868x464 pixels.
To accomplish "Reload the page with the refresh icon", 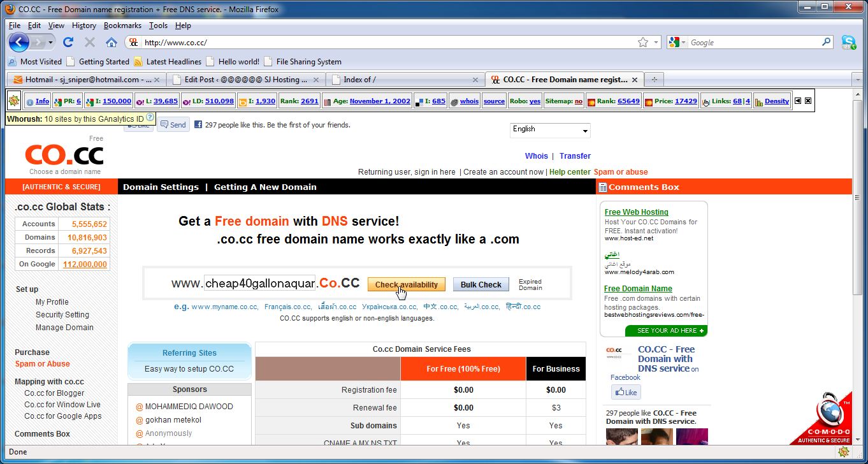I will click(x=68, y=42).
